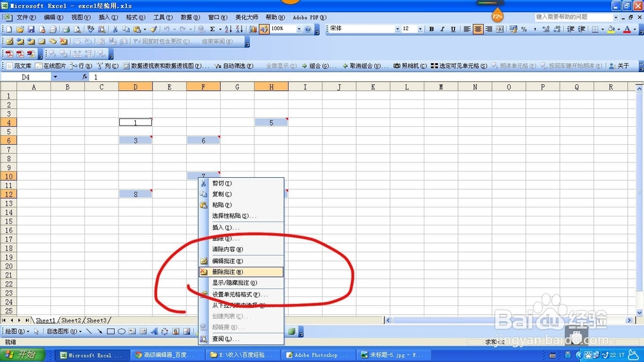
Task: Click the 范文库 toolbar button
Action: click(x=19, y=66)
